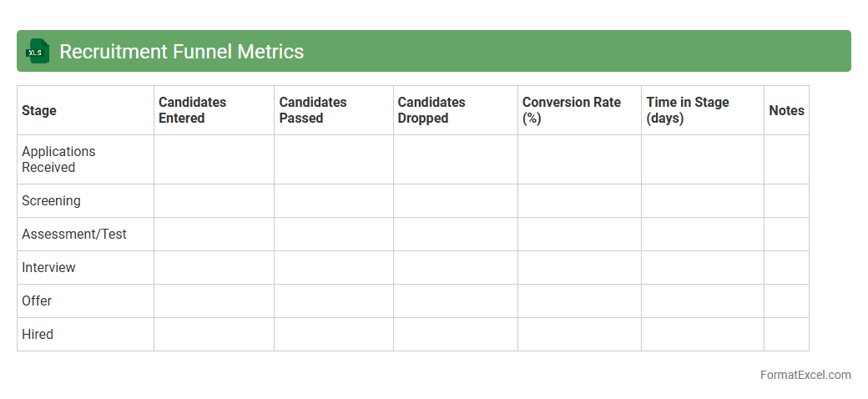Screen dimensions: 868x399
Task: Click the Hired row label
Action: [x=38, y=335]
